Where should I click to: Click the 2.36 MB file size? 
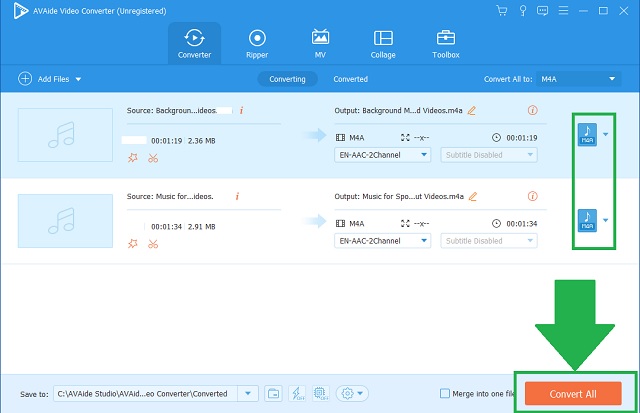click(202, 141)
